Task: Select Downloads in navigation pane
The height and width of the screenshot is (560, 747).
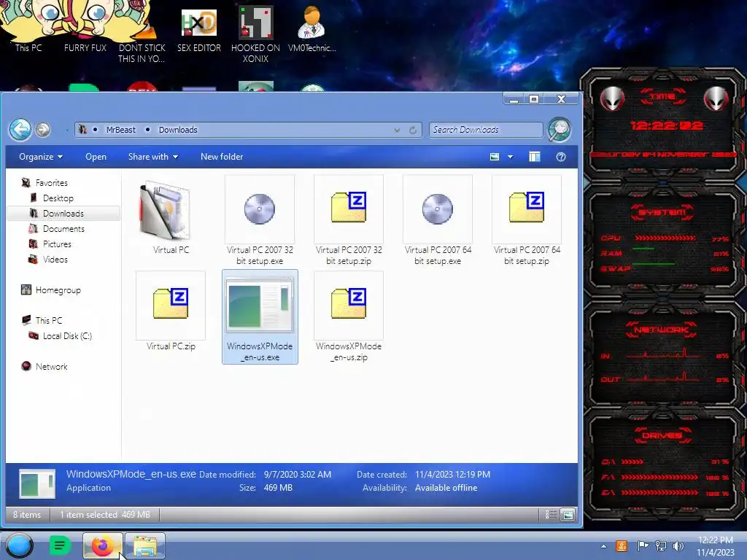Action: [63, 214]
